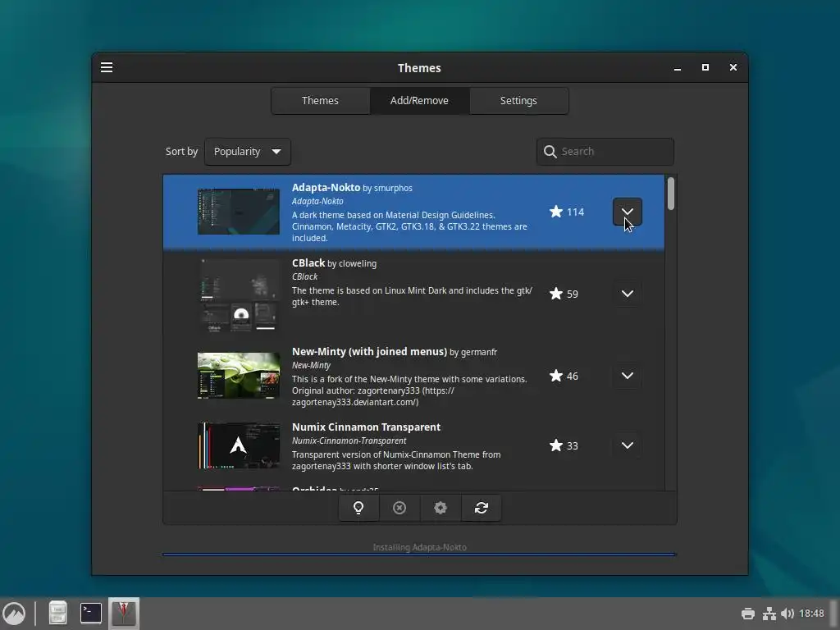This screenshot has width=840, height=630.
Task: Open the network tray icon
Action: [769, 614]
